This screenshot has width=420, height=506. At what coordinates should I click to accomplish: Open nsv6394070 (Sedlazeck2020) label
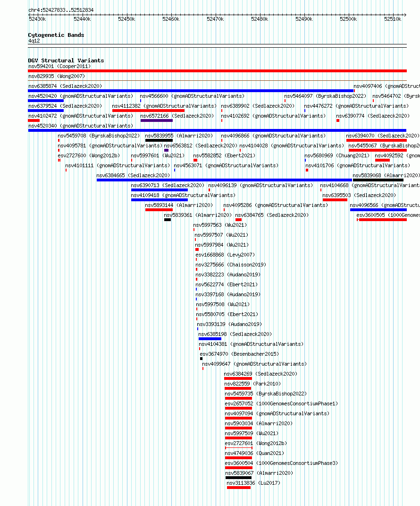coord(383,136)
